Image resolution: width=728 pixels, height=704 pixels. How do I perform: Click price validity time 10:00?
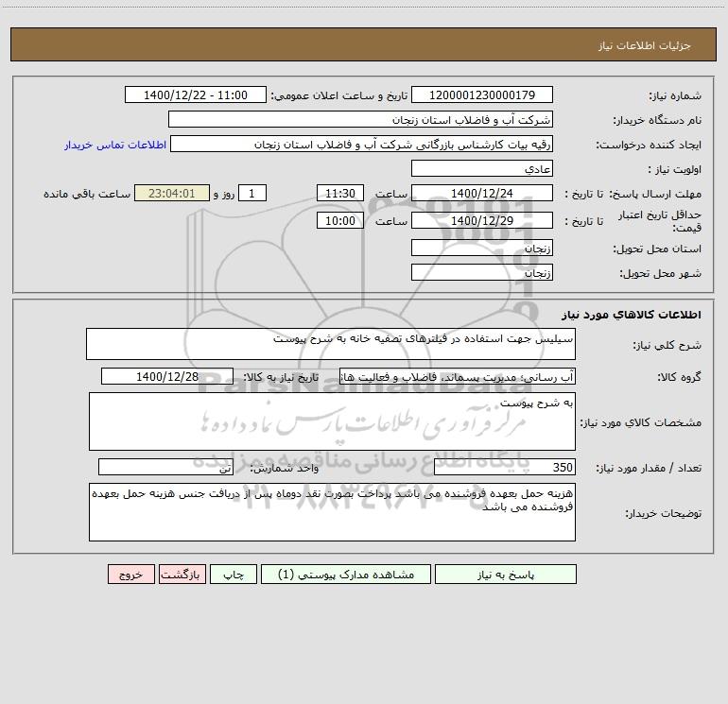[339, 220]
